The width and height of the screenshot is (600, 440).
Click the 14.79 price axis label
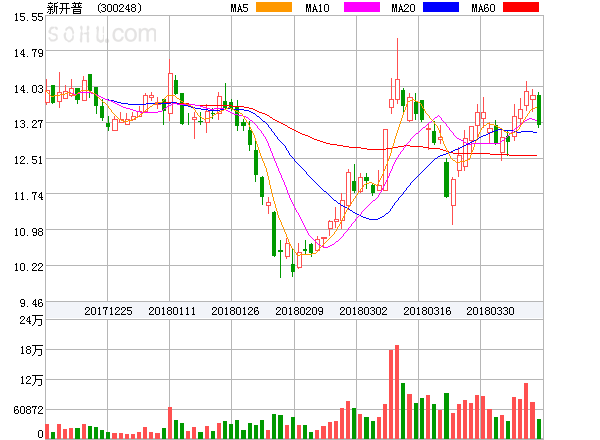tap(29, 53)
